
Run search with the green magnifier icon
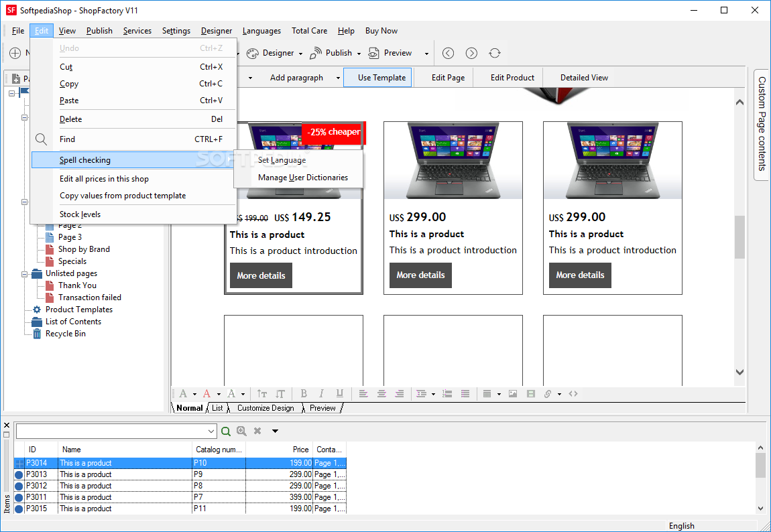[226, 431]
